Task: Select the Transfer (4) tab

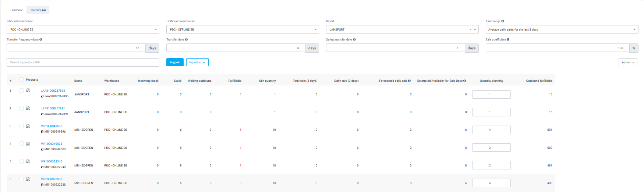Action: tap(38, 10)
